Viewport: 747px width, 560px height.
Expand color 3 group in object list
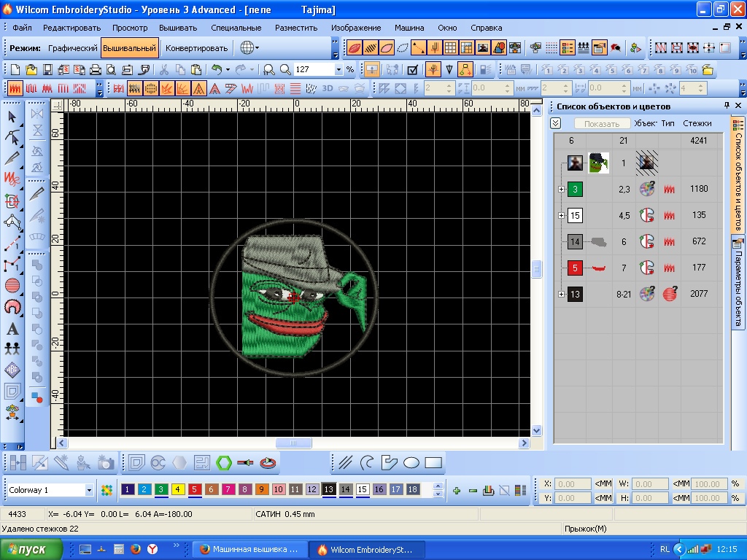[561, 189]
